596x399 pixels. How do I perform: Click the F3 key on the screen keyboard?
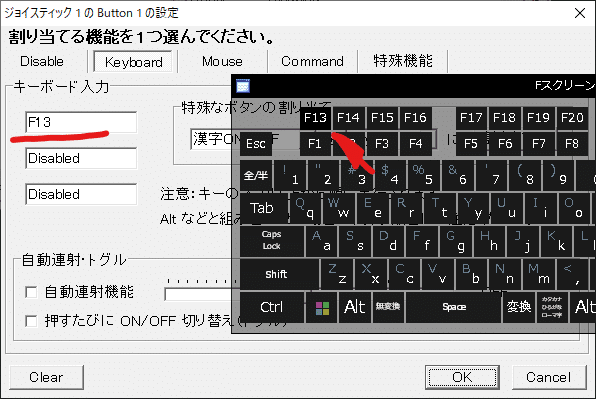point(382,144)
